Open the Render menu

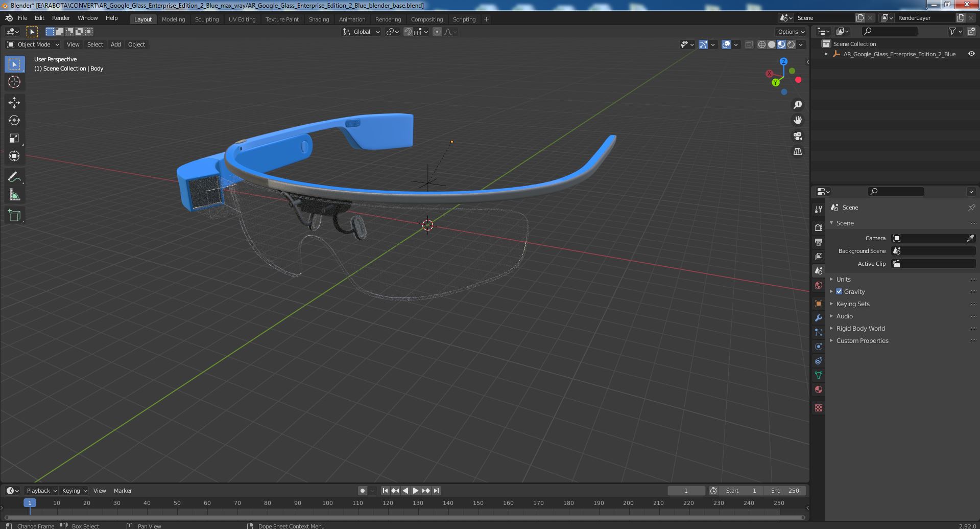61,18
